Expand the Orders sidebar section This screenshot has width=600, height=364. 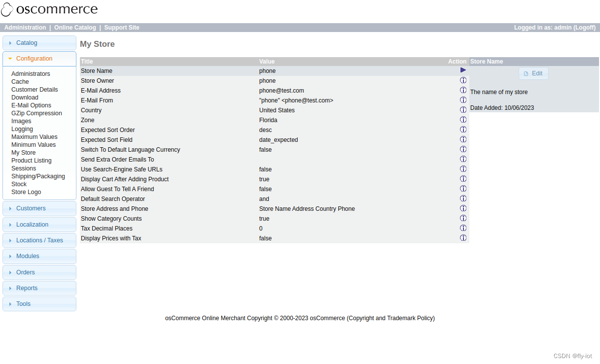[39, 272]
